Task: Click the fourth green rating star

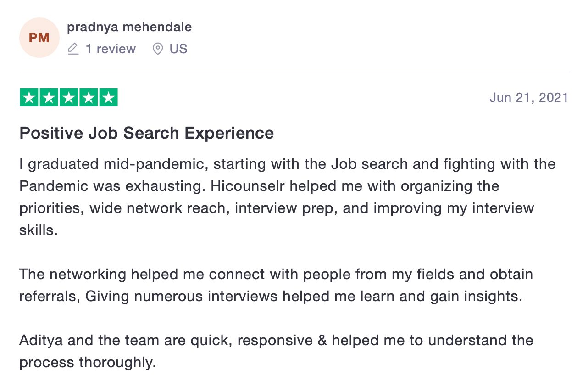Action: tap(89, 97)
